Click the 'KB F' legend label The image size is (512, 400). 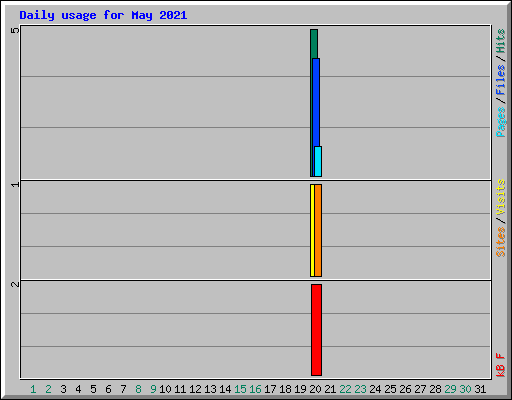click(x=500, y=365)
